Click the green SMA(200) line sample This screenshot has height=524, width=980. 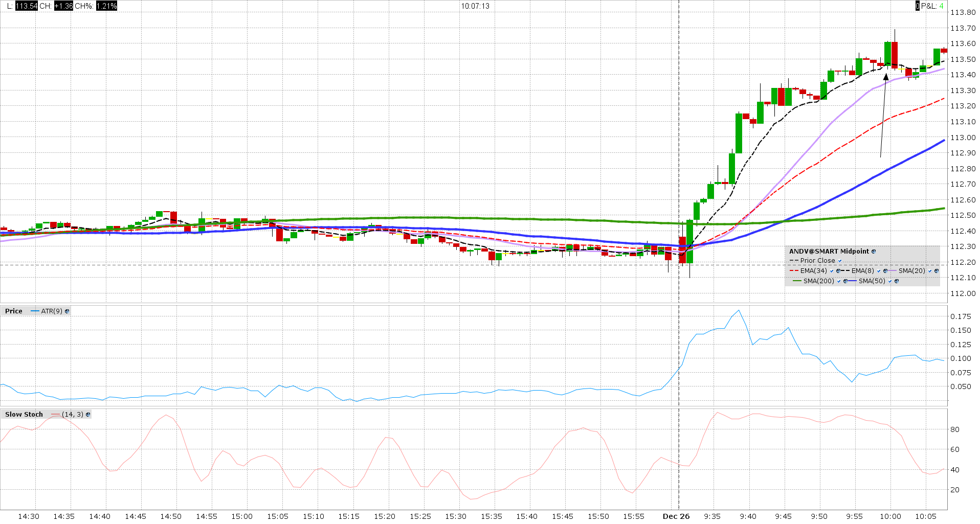(797, 281)
